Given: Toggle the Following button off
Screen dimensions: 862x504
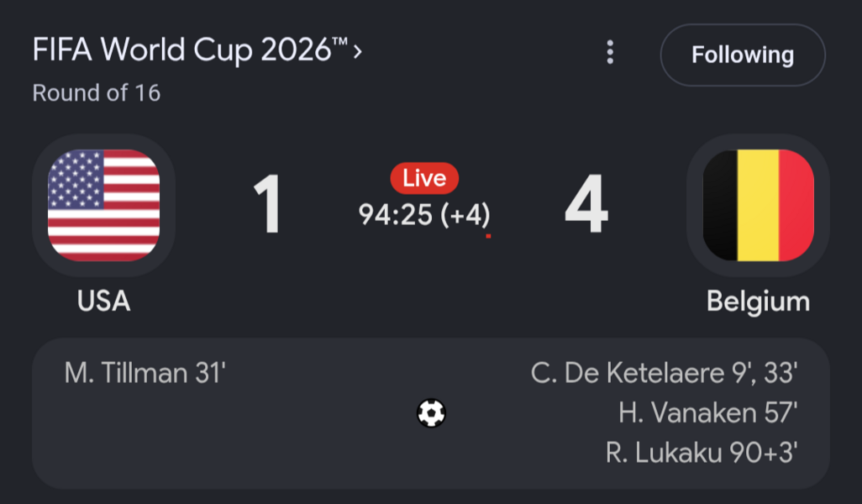Looking at the screenshot, I should 743,55.
